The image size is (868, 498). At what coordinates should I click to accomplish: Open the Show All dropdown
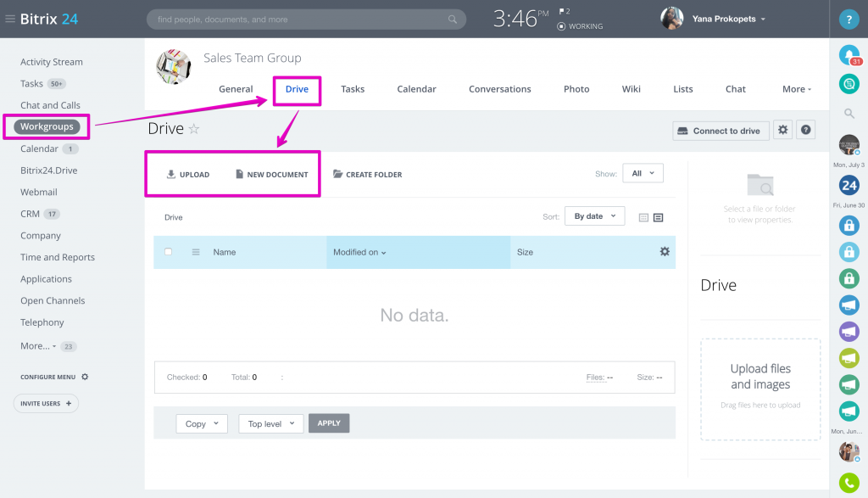tap(643, 173)
